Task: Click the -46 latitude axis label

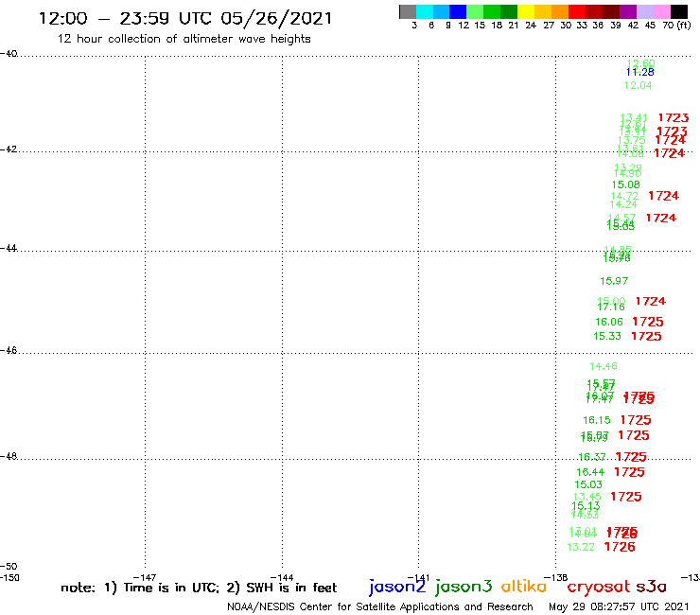Action: click(x=9, y=351)
